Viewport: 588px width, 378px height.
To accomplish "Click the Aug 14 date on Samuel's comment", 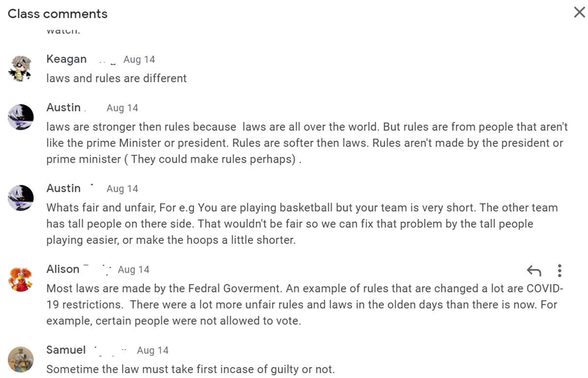I will [153, 350].
